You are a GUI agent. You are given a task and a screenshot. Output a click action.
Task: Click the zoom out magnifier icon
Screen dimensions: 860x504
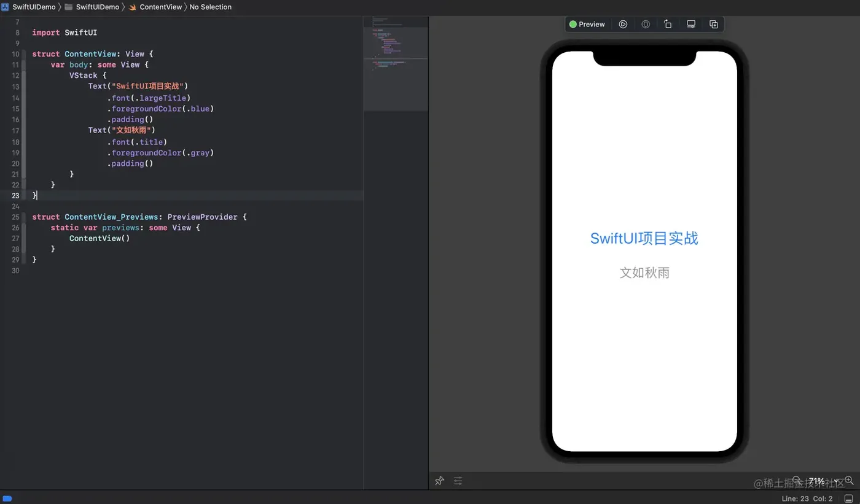[797, 480]
